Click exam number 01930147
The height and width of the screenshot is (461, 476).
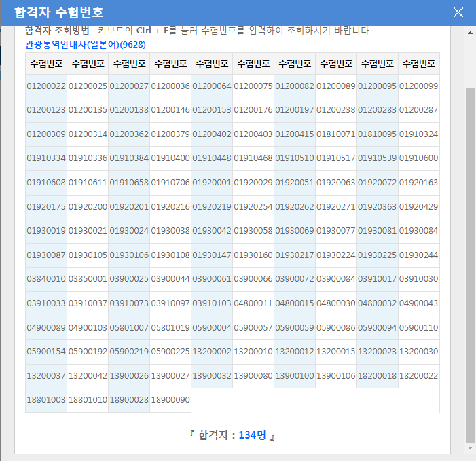tap(212, 255)
